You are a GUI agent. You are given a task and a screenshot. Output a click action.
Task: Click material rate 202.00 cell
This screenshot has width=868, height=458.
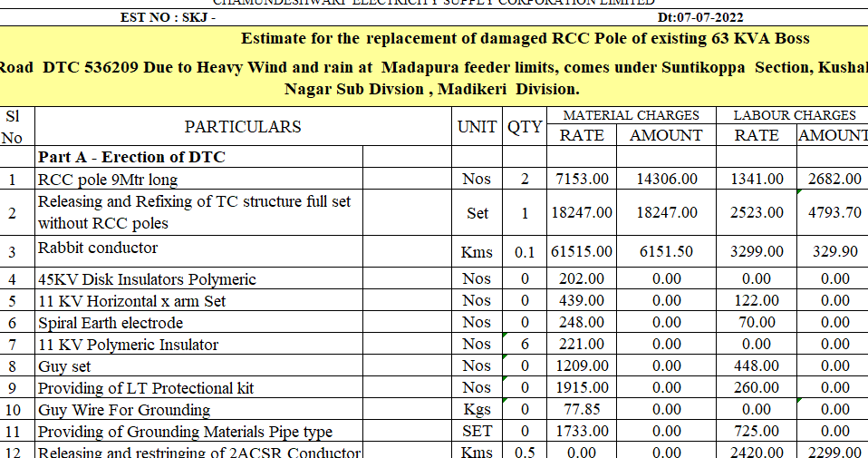point(582,278)
